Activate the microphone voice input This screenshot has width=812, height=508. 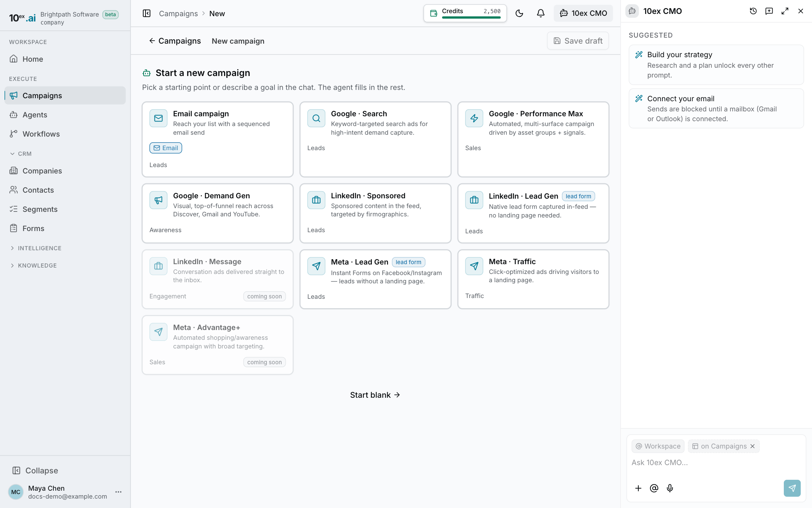[x=670, y=488]
